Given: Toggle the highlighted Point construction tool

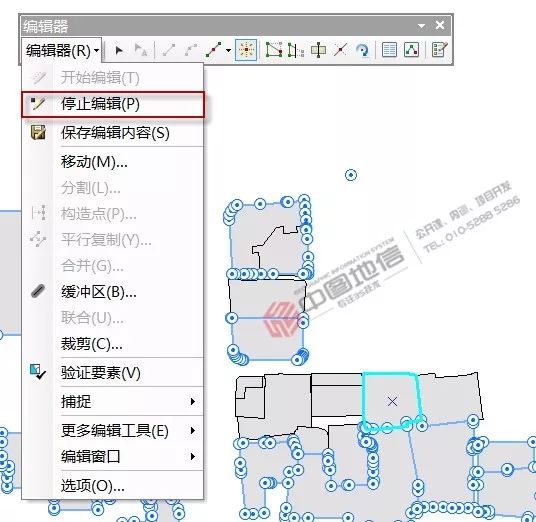Looking at the screenshot, I should pos(246,50).
